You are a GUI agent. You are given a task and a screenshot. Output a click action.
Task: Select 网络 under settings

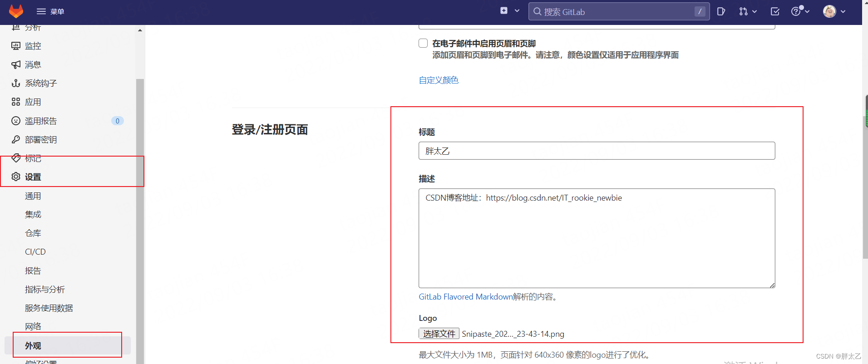pyautogui.click(x=33, y=326)
